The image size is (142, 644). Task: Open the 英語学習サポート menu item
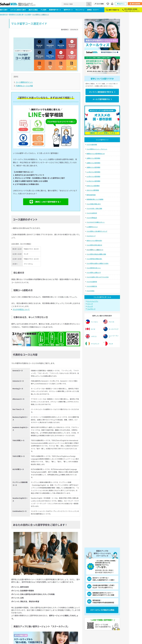pyautogui.click(x=55, y=10)
